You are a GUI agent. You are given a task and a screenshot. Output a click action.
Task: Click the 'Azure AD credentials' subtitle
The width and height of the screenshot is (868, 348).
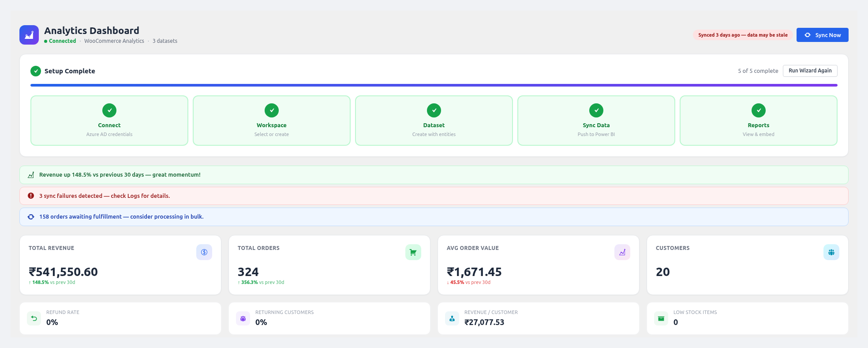[109, 134]
